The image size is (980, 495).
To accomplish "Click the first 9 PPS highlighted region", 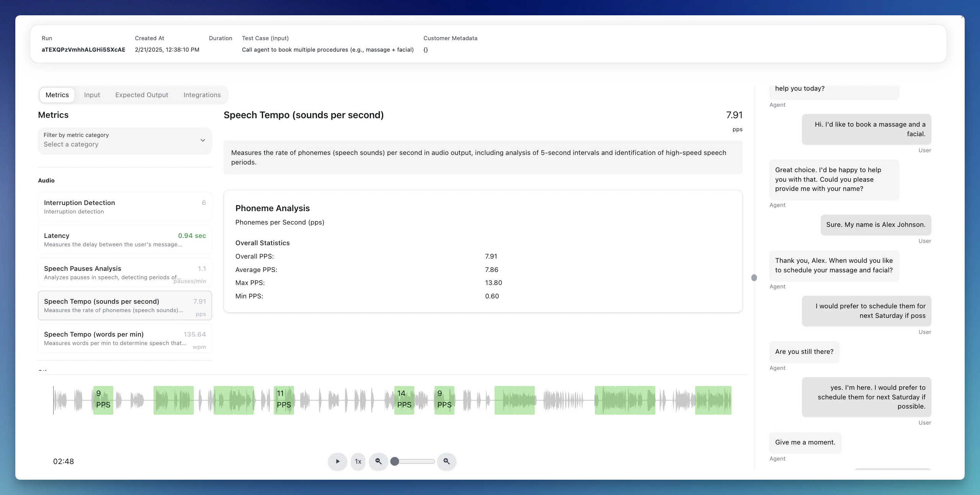I will [x=103, y=400].
